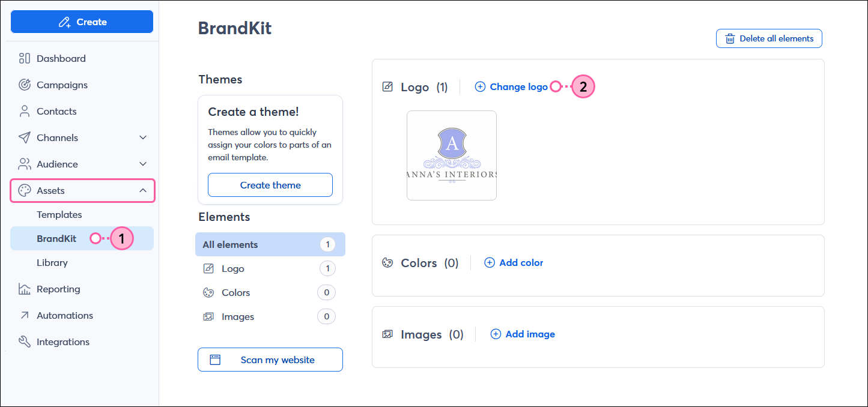
Task: Click the Anna's Interiors logo thumbnail
Action: [452, 155]
